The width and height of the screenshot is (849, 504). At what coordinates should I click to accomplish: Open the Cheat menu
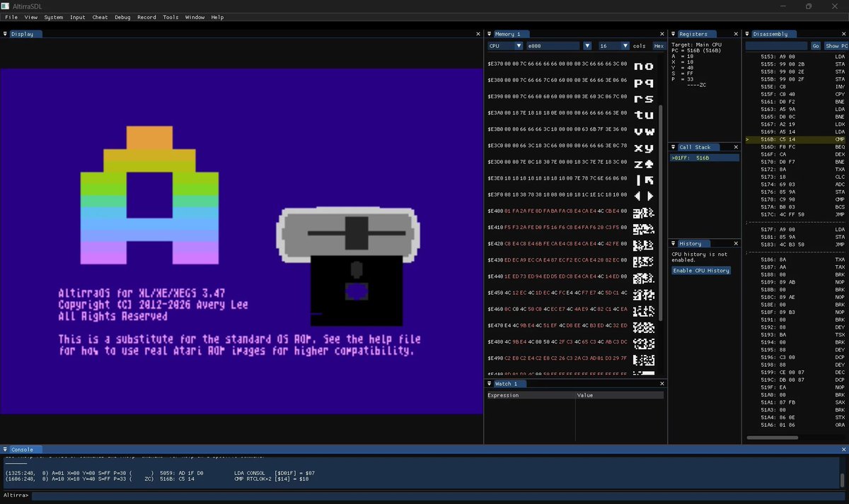coord(99,17)
